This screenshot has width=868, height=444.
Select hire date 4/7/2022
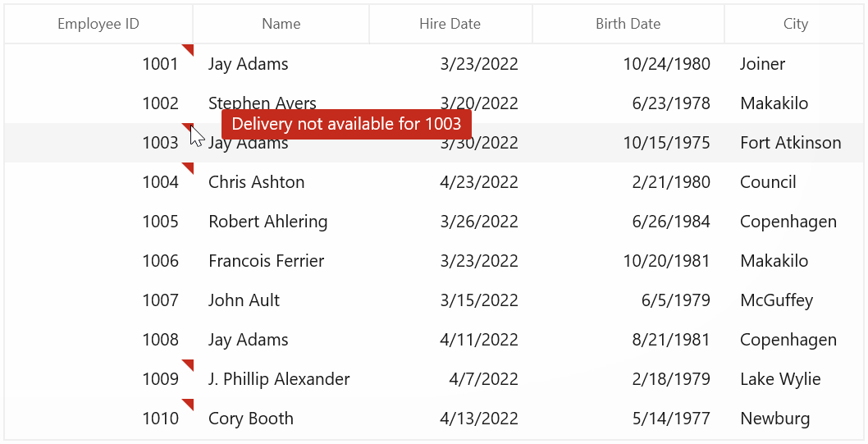pos(484,379)
